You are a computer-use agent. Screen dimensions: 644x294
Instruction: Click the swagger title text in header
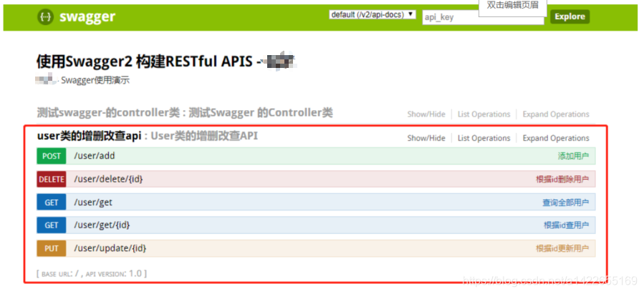tap(87, 17)
